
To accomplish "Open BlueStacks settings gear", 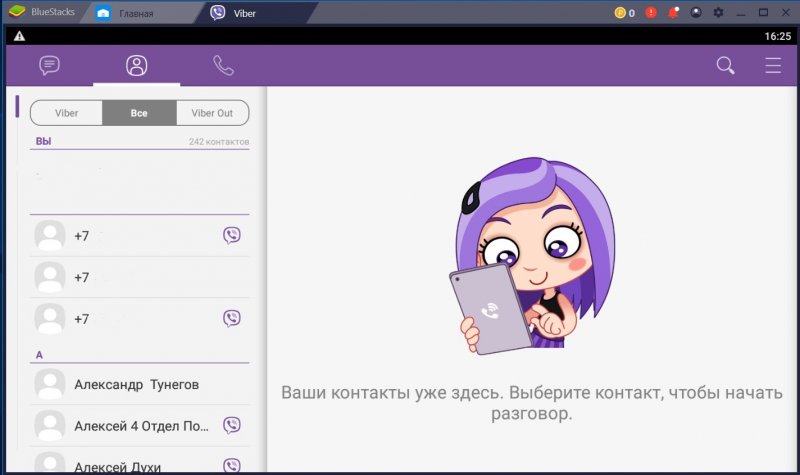I will (x=718, y=12).
